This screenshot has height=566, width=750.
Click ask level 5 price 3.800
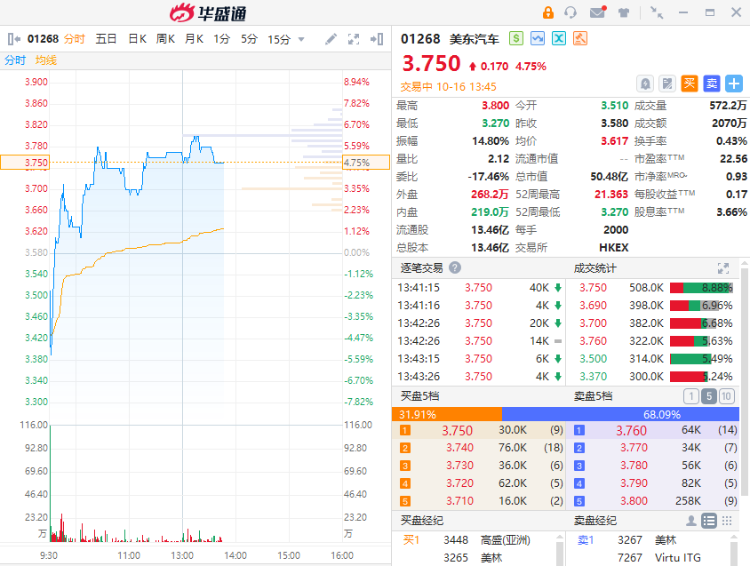tap(634, 501)
